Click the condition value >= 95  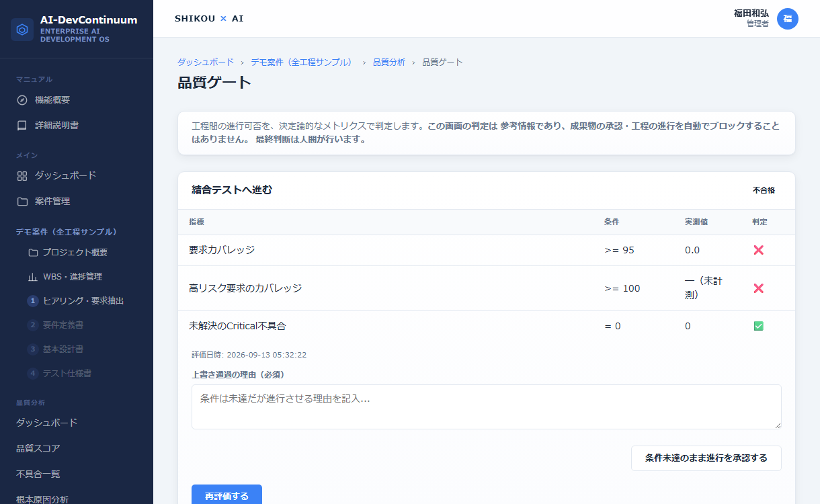(x=620, y=250)
